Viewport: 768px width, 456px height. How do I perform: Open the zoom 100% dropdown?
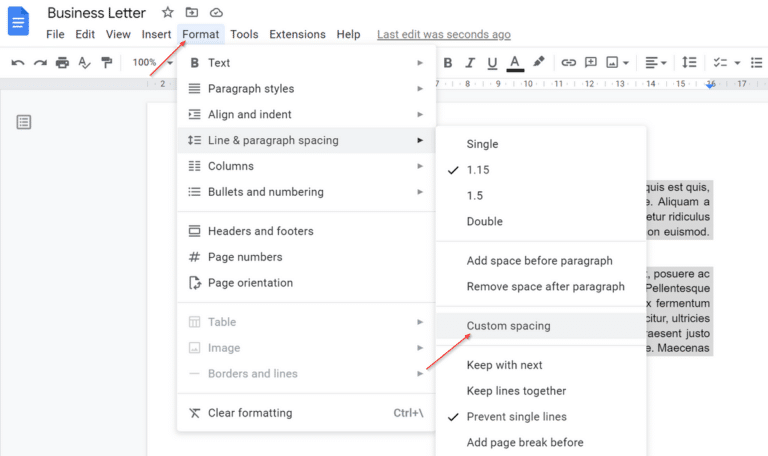[x=152, y=62]
